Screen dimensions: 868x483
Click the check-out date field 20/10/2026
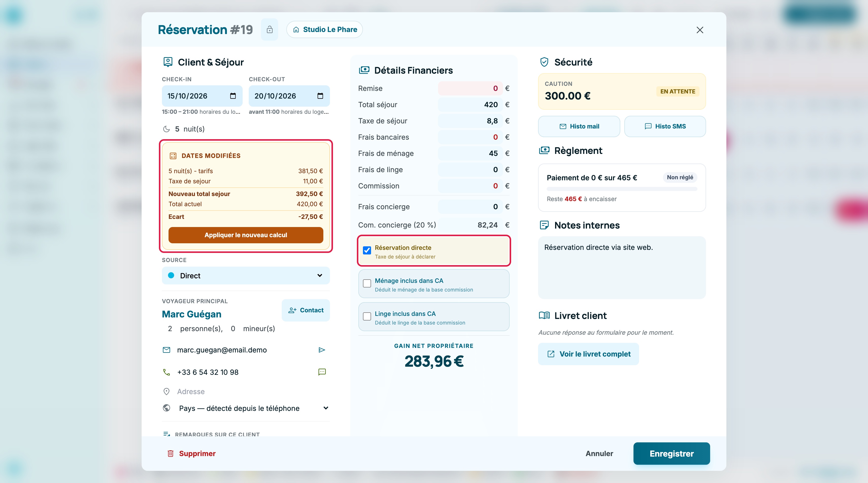(x=289, y=96)
